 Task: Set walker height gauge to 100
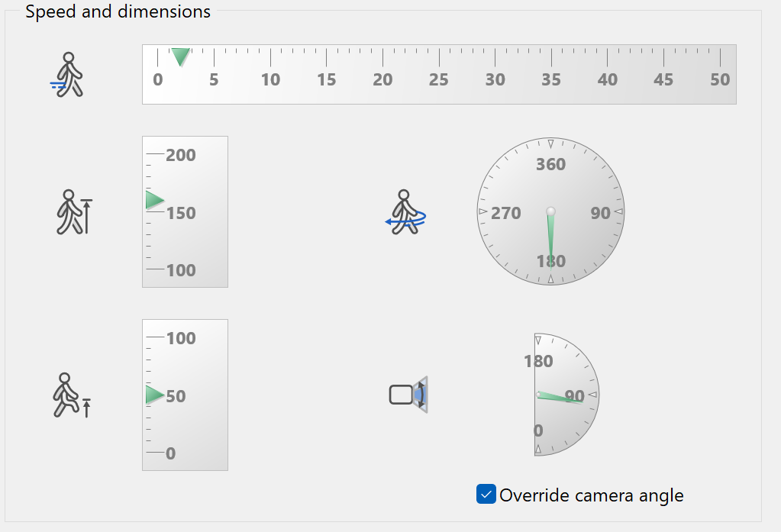point(155,269)
